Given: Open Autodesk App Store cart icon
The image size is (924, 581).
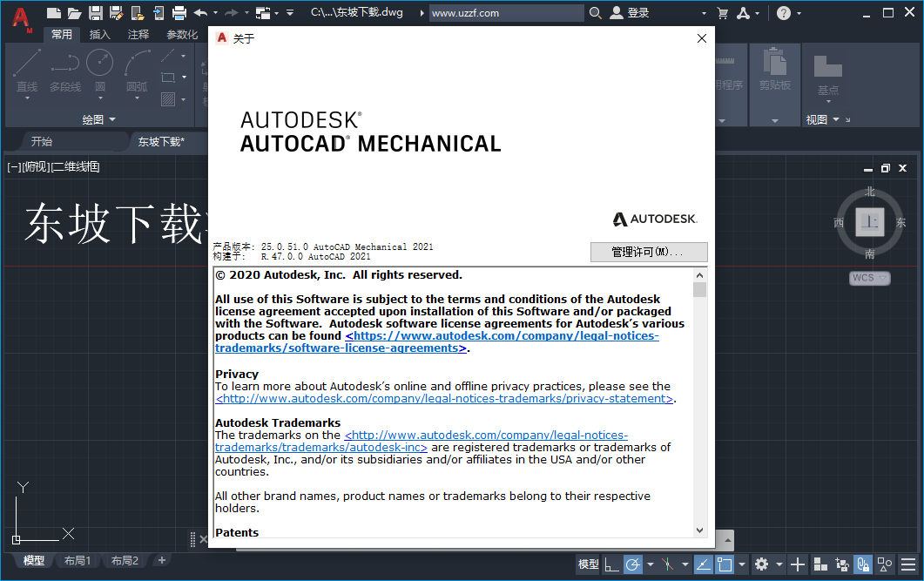Looking at the screenshot, I should [x=723, y=13].
